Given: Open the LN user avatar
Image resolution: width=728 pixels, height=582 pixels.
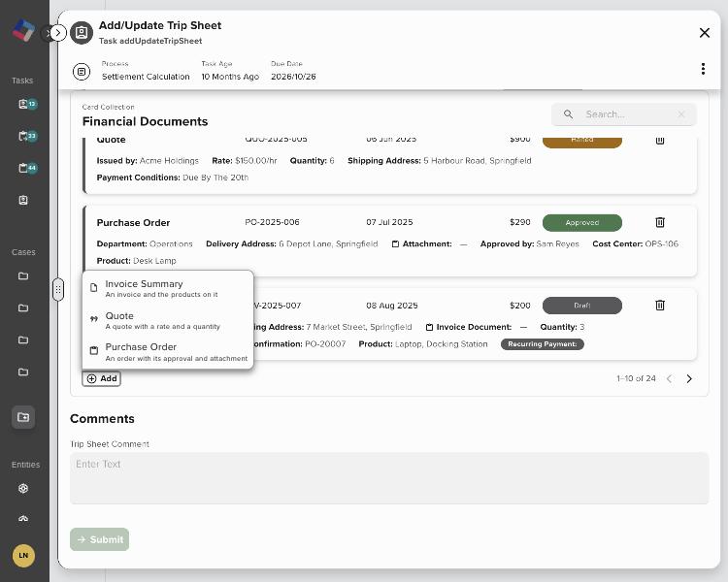Looking at the screenshot, I should 23,556.
